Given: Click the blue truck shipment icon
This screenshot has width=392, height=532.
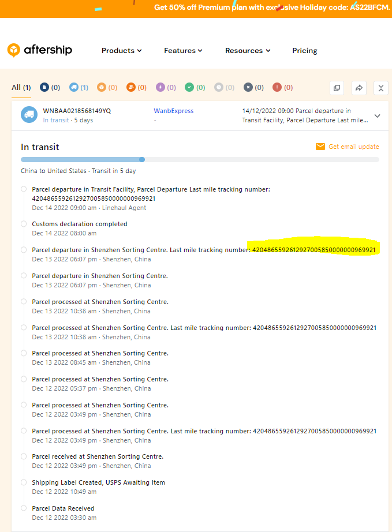Looking at the screenshot, I should [29, 115].
